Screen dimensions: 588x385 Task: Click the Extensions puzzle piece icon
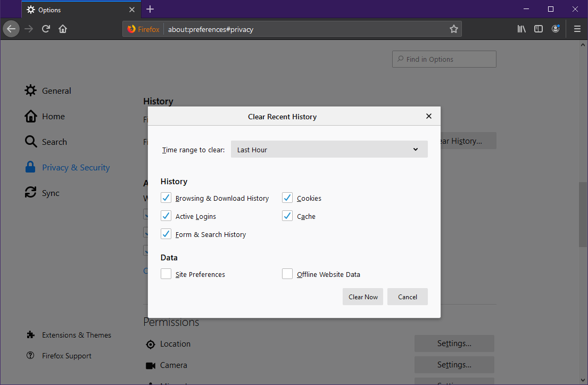click(x=31, y=335)
